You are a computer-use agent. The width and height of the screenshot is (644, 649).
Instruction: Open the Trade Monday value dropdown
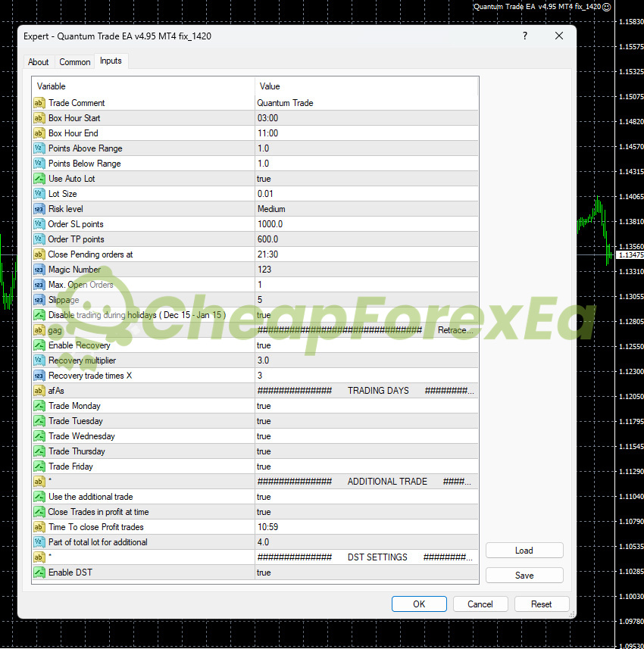(x=367, y=406)
